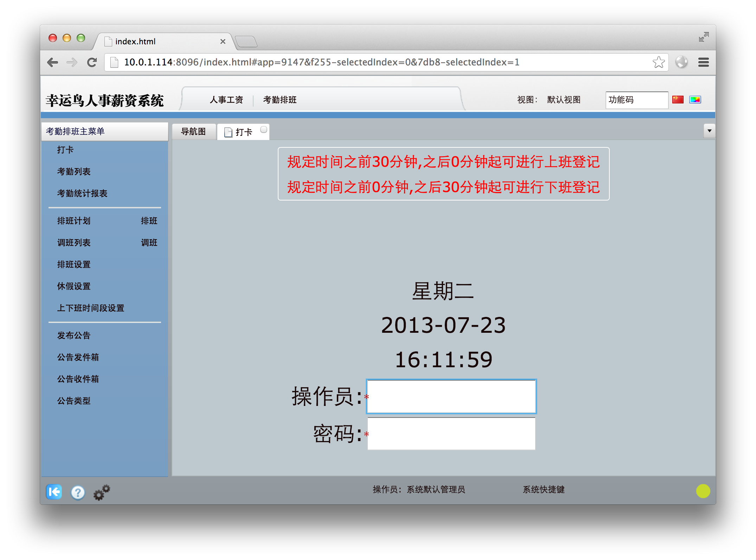
Task: Click the date text 2013-07-23
Action: click(443, 325)
